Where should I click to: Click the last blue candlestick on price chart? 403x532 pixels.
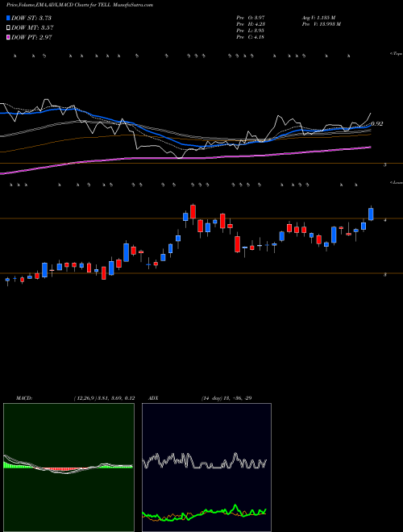coord(371,214)
